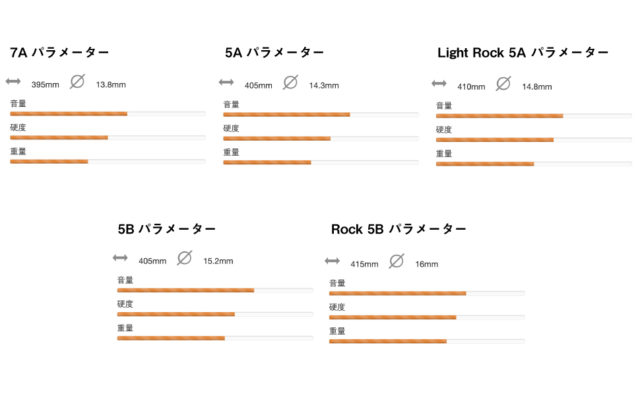The width and height of the screenshot is (640, 396).
Task: Select the Rock 5B パラメーター heading
Action: (398, 229)
